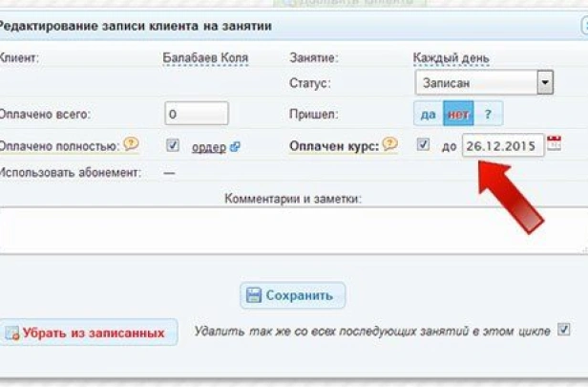
Task: Select нет for Пришел
Action: (458, 115)
